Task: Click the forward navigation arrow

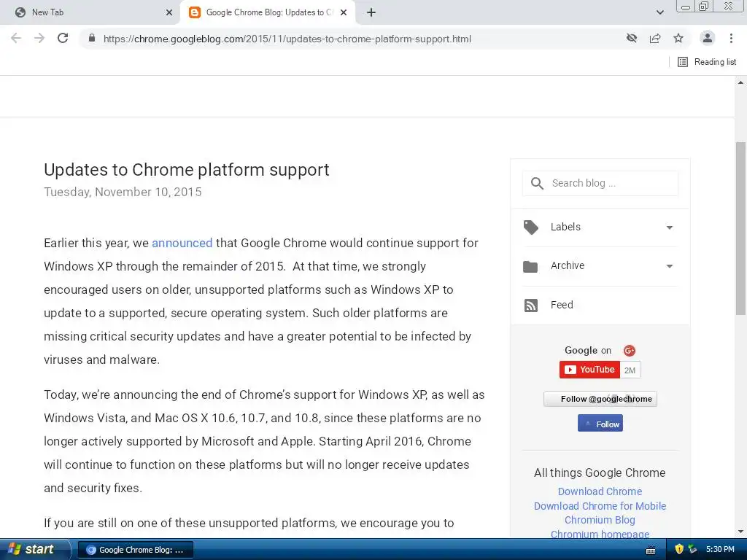Action: tap(39, 38)
